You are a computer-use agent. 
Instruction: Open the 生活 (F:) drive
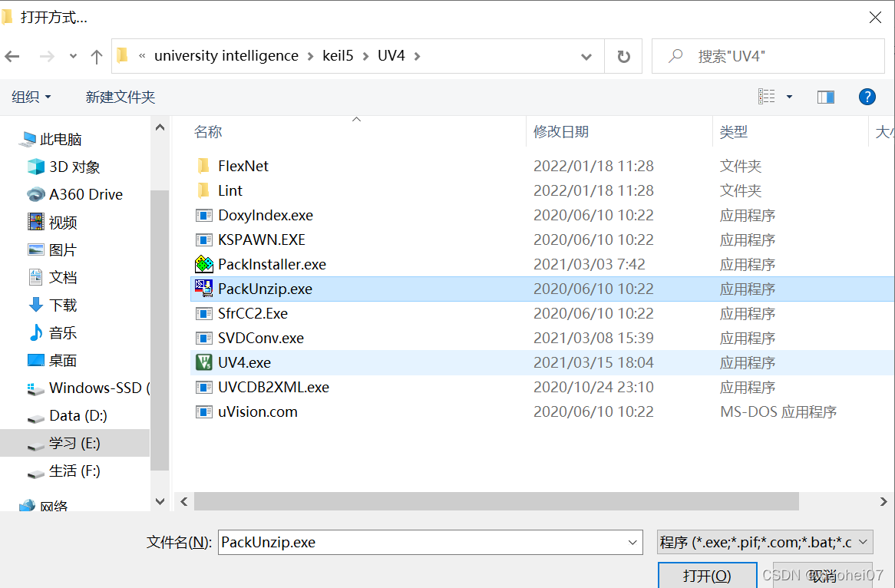point(64,471)
